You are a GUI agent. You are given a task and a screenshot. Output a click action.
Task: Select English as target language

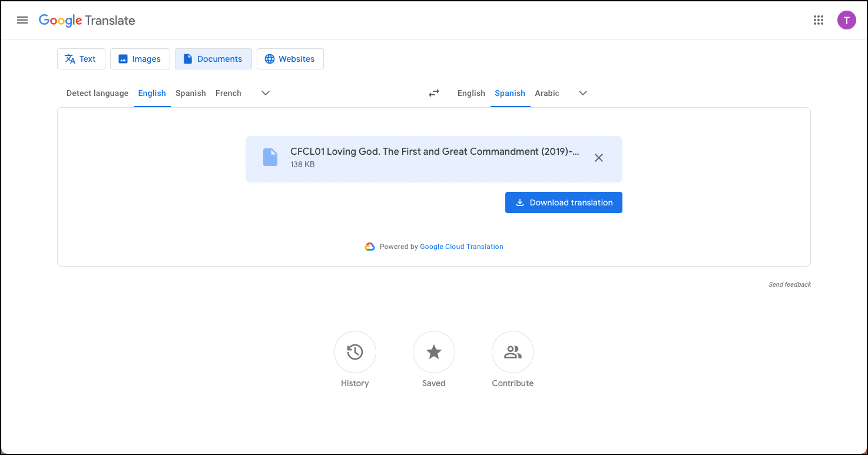point(471,93)
